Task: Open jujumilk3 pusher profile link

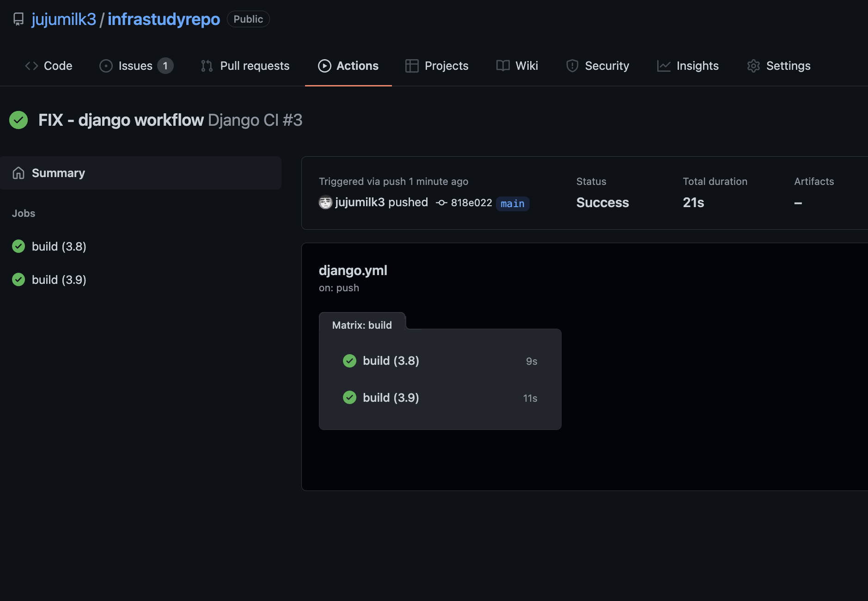Action: coord(360,202)
